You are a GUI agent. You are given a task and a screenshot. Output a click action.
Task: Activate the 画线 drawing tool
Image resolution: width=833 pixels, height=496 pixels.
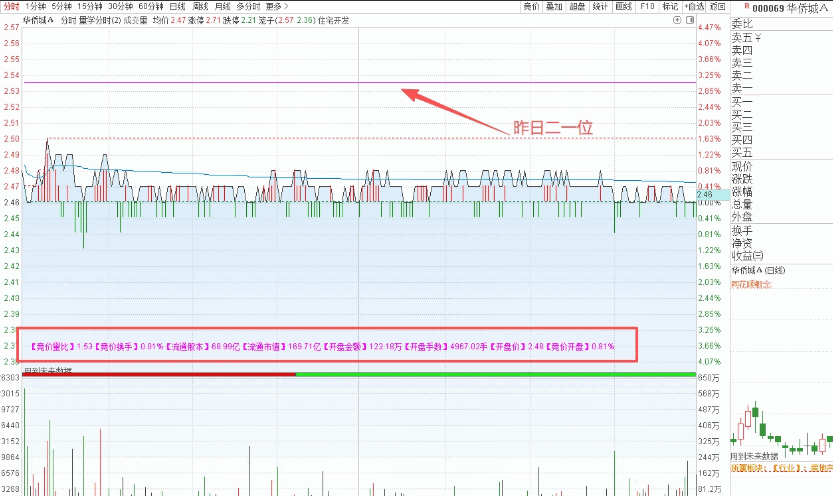coord(624,6)
